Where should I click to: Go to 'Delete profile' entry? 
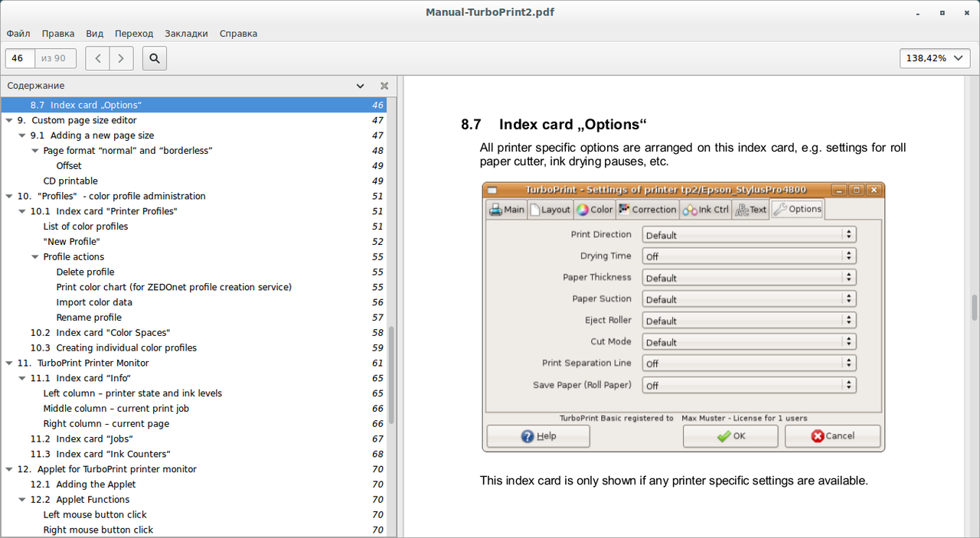[x=85, y=272]
